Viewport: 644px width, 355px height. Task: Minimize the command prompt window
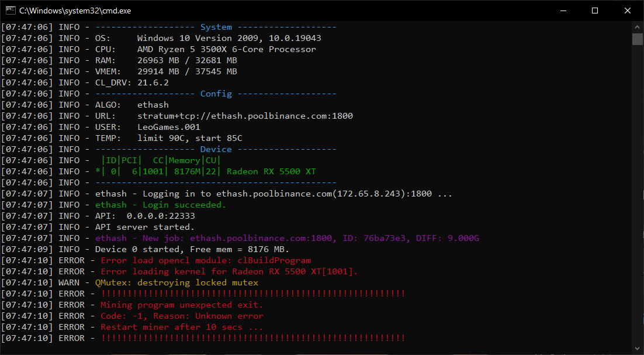(x=563, y=10)
